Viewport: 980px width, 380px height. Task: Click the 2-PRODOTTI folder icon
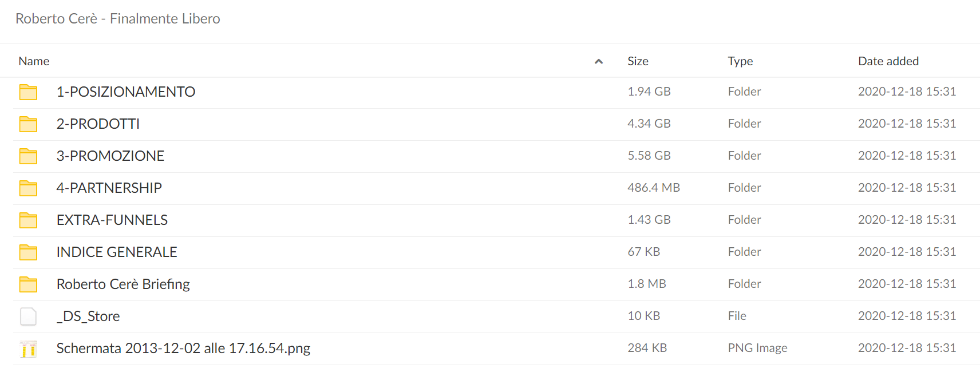point(28,124)
